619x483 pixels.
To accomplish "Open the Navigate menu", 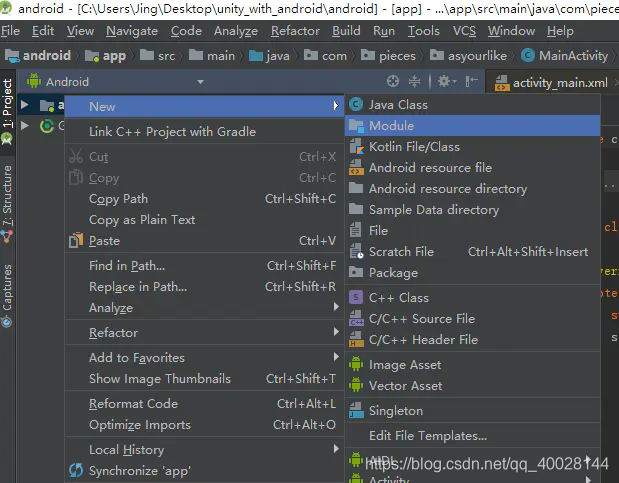I will pyautogui.click(x=132, y=31).
